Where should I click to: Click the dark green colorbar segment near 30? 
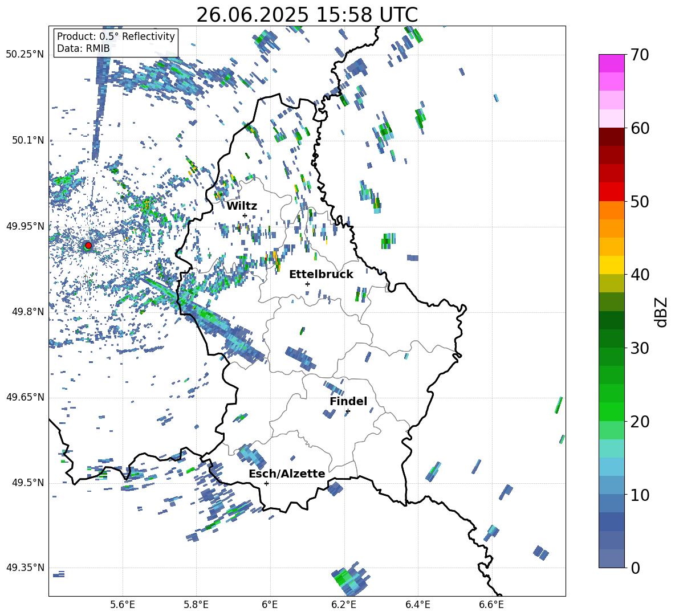(x=611, y=338)
